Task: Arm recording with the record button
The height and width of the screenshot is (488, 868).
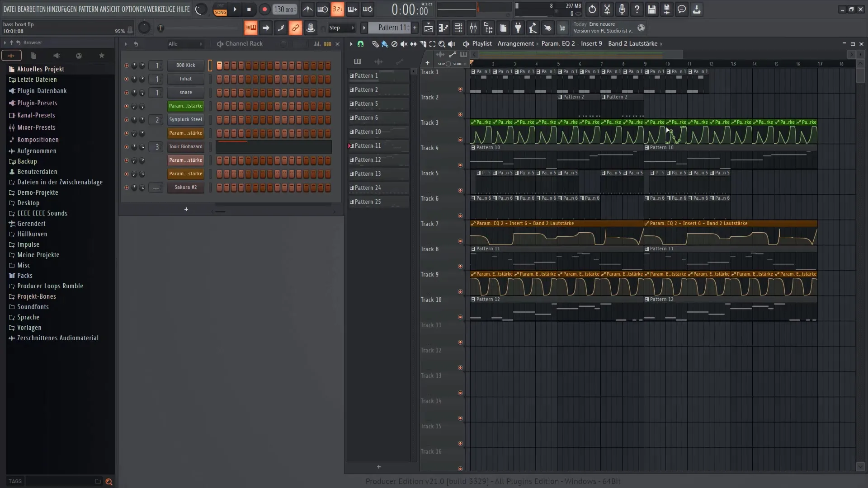Action: [x=264, y=9]
